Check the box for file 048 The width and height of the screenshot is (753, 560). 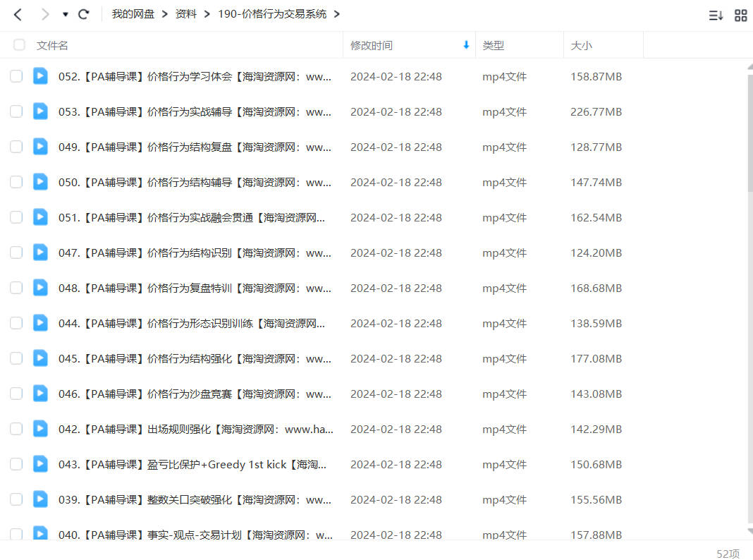16,288
